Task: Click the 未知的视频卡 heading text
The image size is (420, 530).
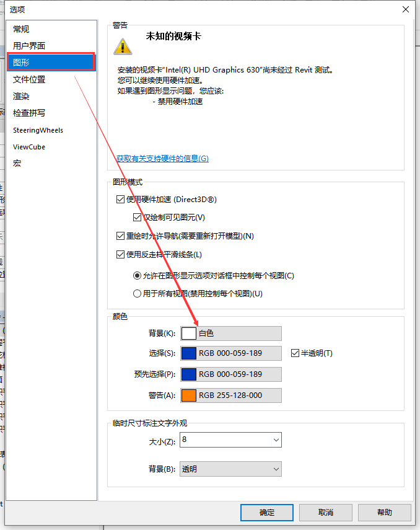Action: point(173,36)
